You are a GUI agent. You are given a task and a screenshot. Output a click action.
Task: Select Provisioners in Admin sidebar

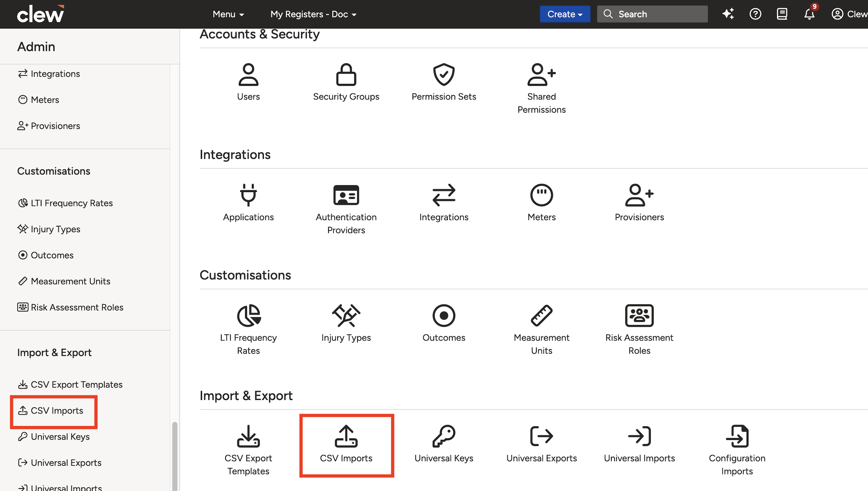coord(49,126)
